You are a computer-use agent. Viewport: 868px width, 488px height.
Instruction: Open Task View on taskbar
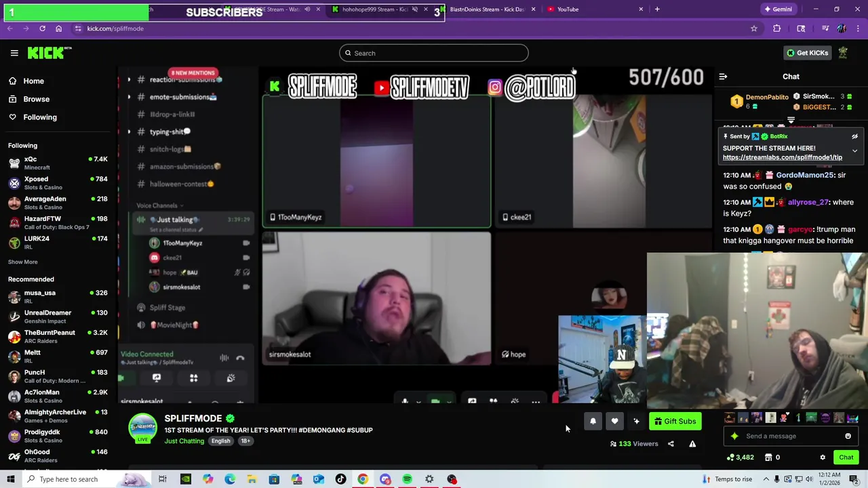[163, 479]
